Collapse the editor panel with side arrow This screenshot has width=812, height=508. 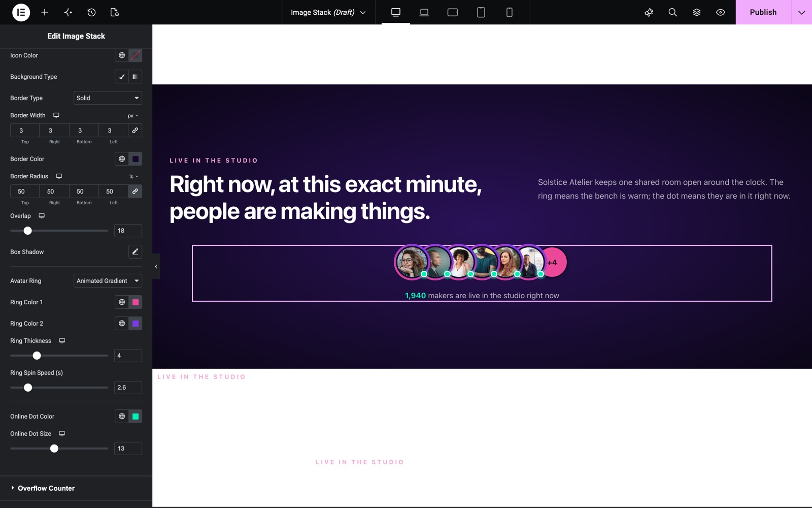(156, 266)
